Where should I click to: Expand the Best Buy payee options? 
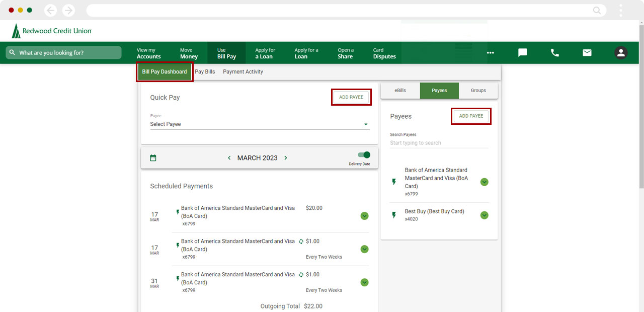484,215
